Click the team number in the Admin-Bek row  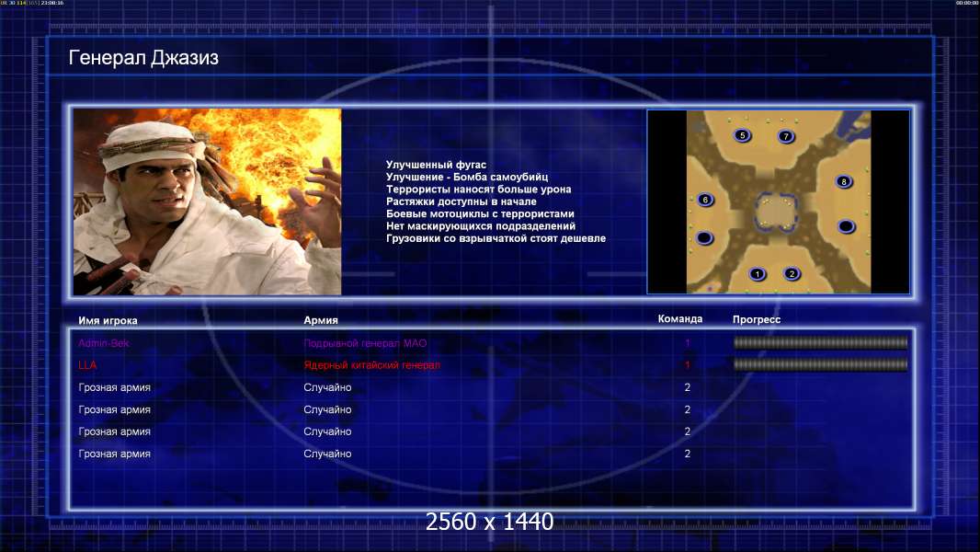point(688,343)
